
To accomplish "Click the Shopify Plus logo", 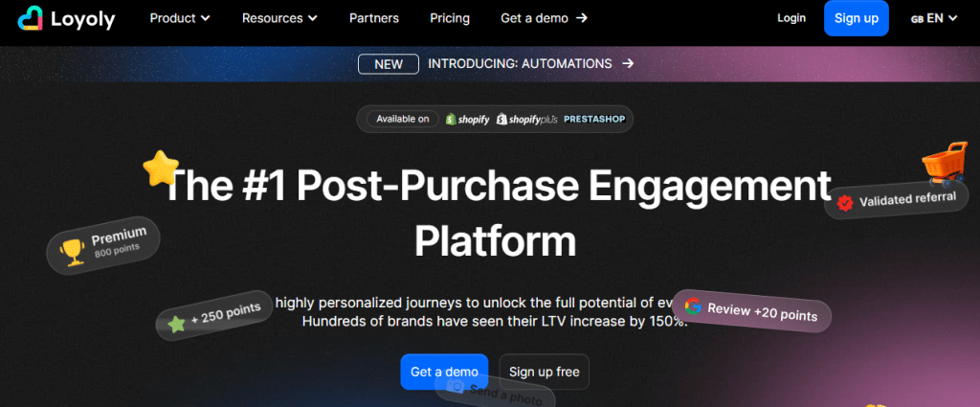I will (527, 120).
